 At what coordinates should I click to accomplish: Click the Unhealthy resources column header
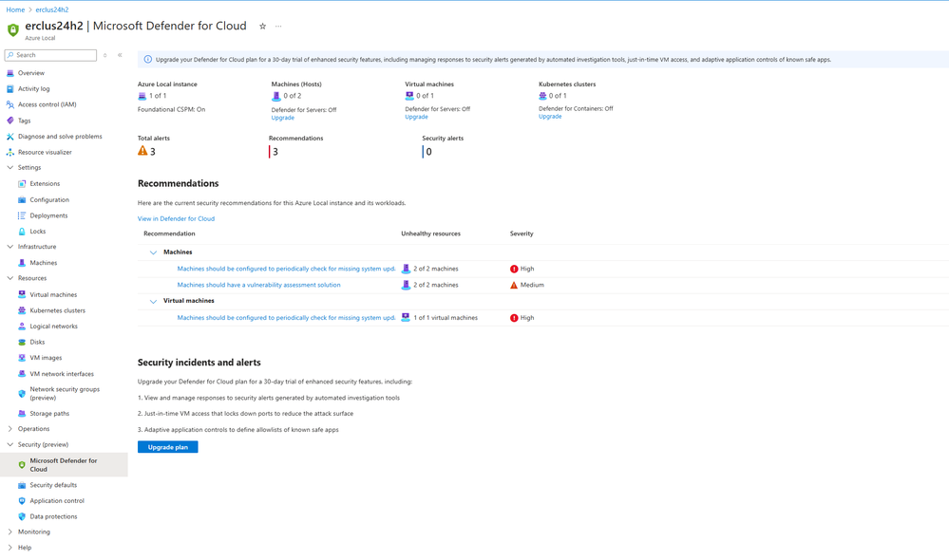tap(431, 233)
